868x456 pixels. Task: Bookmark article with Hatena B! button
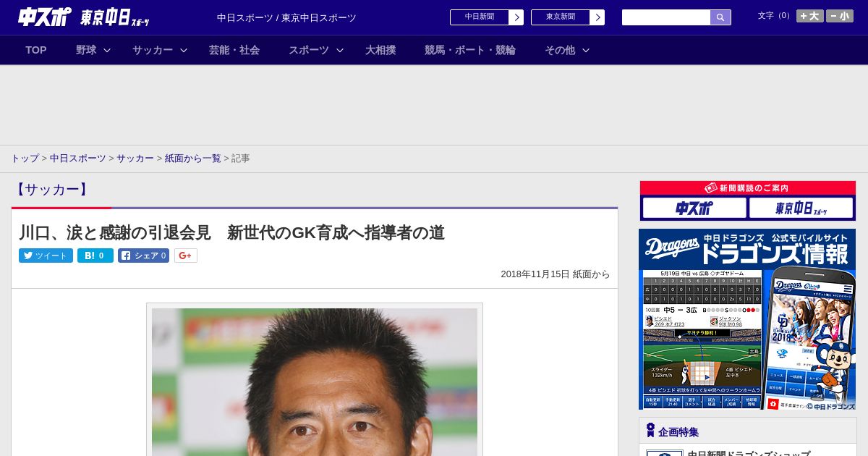point(95,256)
